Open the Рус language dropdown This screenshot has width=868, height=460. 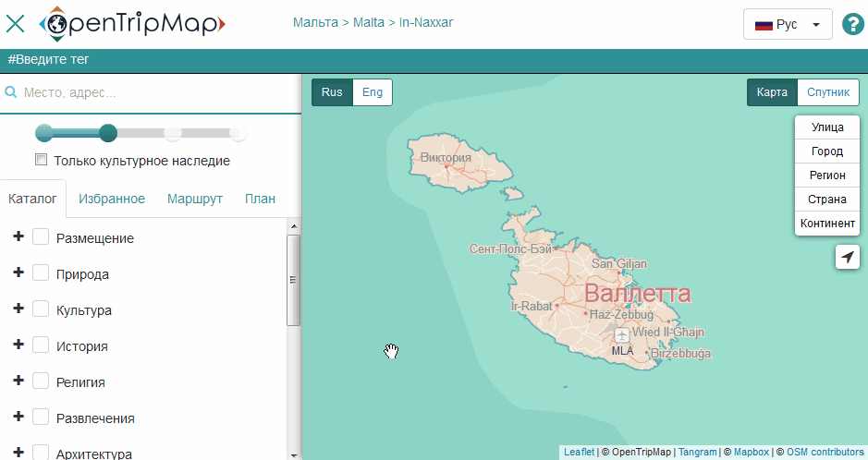pos(788,24)
